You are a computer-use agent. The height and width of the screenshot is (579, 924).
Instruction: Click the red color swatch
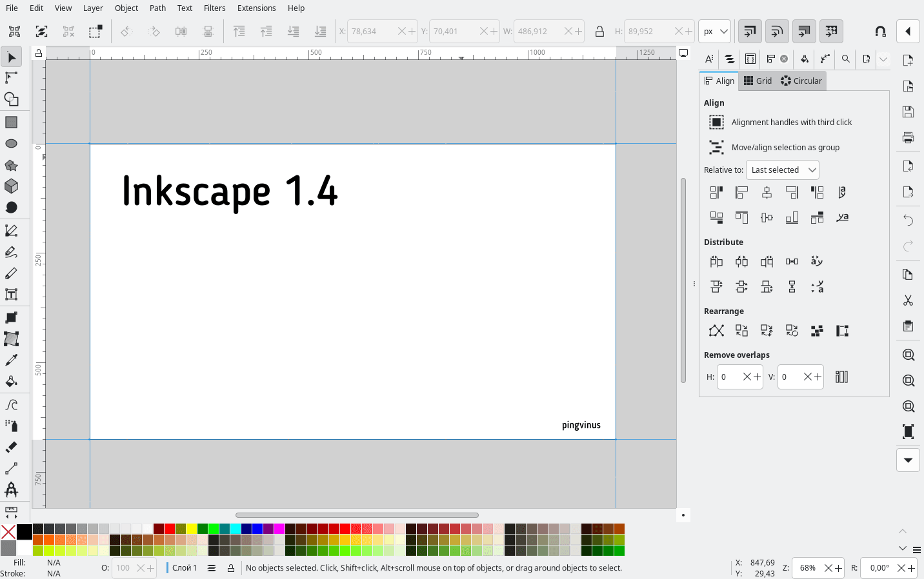coord(170,529)
